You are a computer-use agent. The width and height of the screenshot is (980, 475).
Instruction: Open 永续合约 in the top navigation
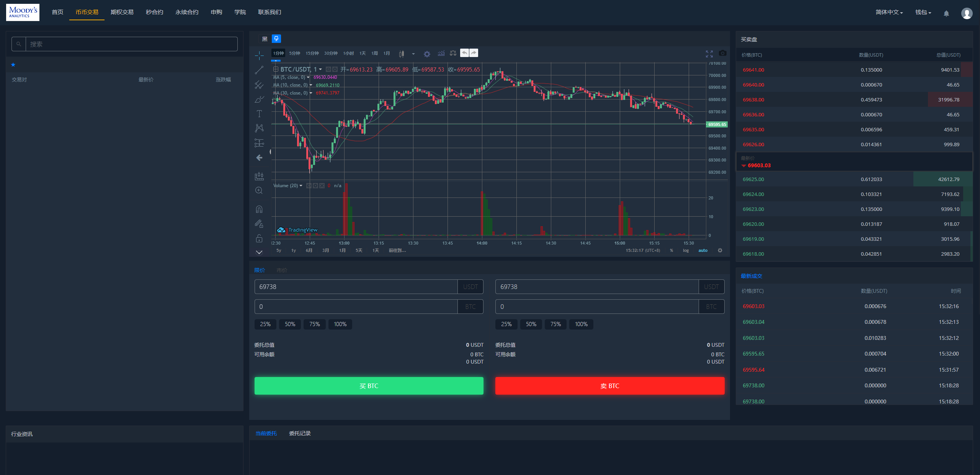coord(187,12)
